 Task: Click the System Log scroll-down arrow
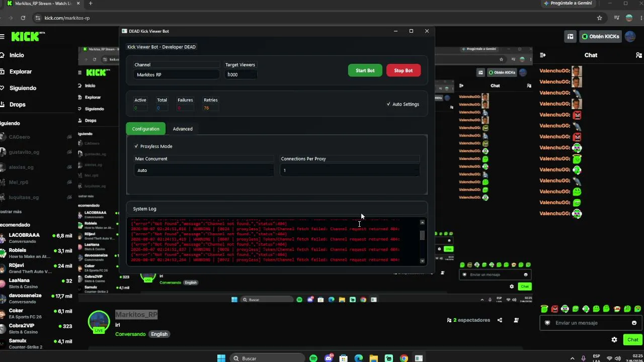tap(422, 261)
